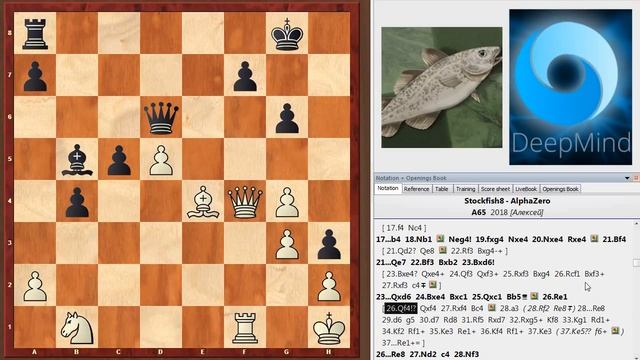Open the Table tab
This screenshot has width=640, height=360.
point(442,189)
